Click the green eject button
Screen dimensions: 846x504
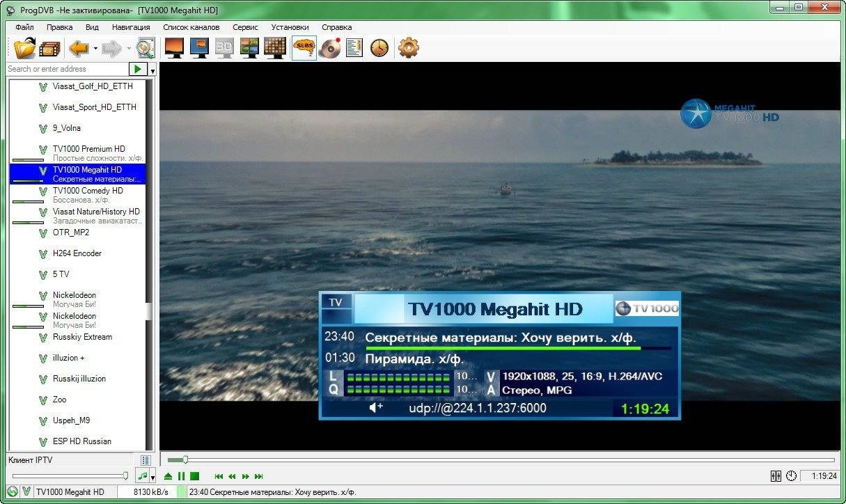[168, 476]
